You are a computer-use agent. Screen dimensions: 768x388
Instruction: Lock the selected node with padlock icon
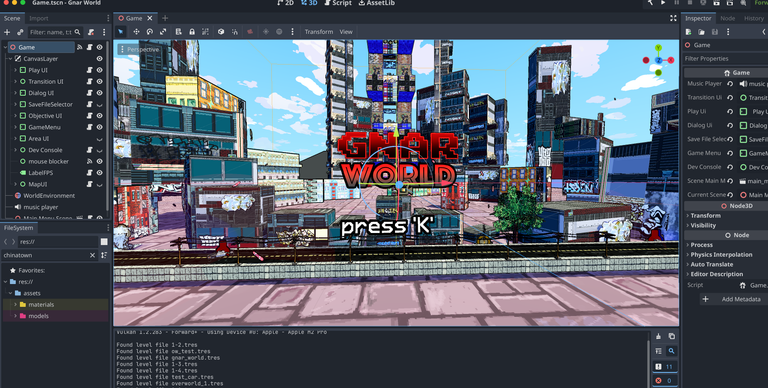192,32
